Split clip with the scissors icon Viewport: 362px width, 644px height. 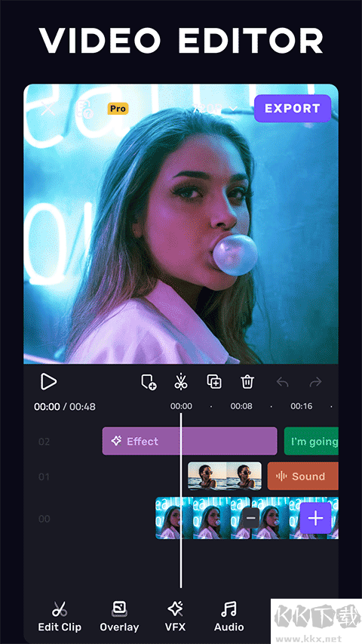point(180,382)
